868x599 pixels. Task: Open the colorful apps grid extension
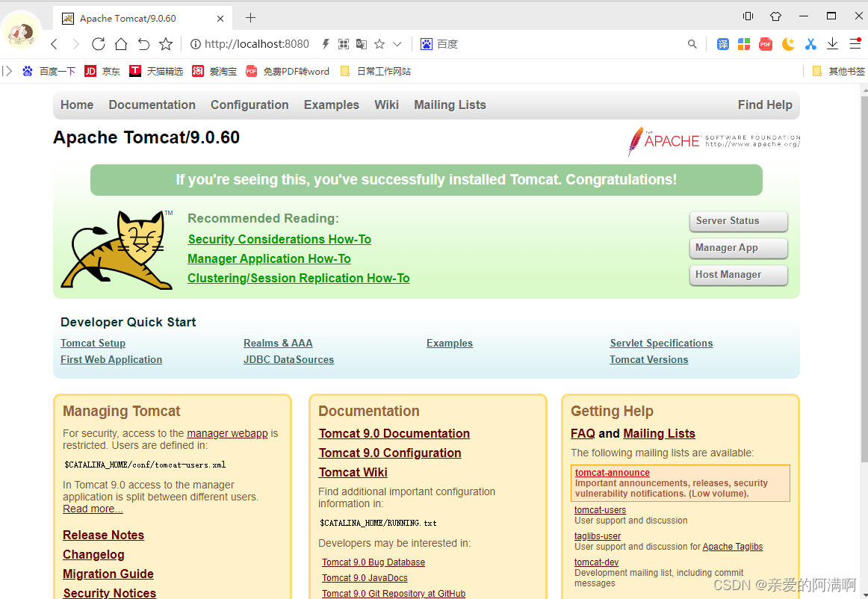(744, 44)
